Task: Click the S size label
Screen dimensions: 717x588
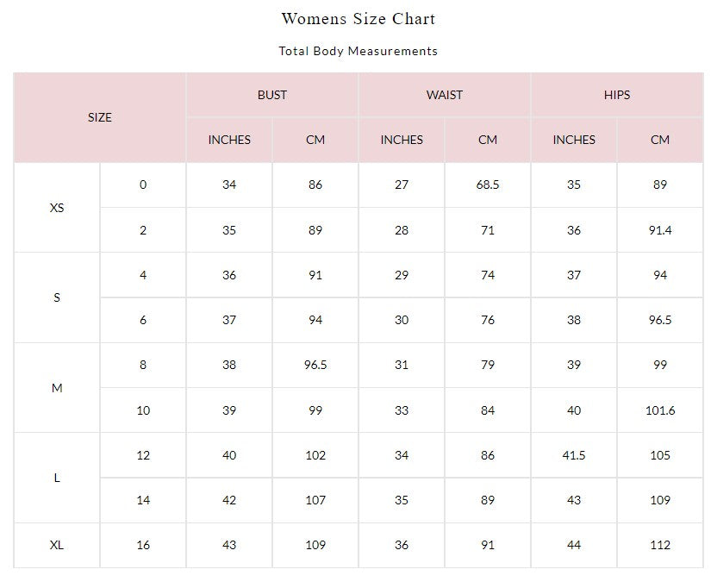Action: pyautogui.click(x=57, y=297)
